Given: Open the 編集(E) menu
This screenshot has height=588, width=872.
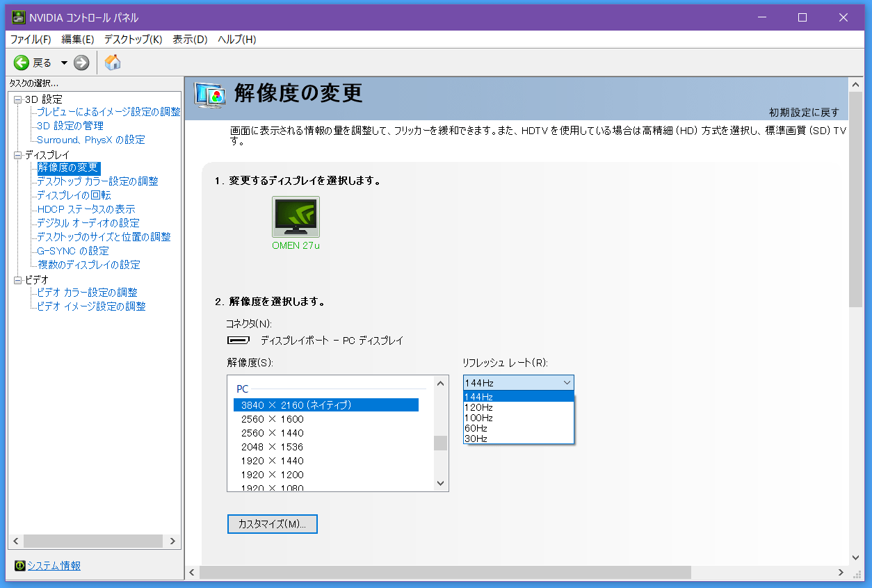Looking at the screenshot, I should (x=78, y=40).
